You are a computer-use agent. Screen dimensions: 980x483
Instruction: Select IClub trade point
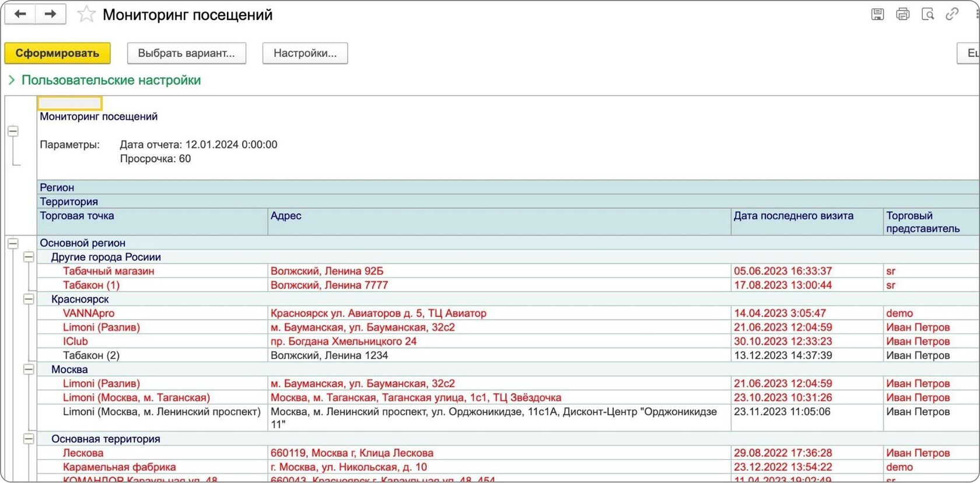click(x=75, y=341)
